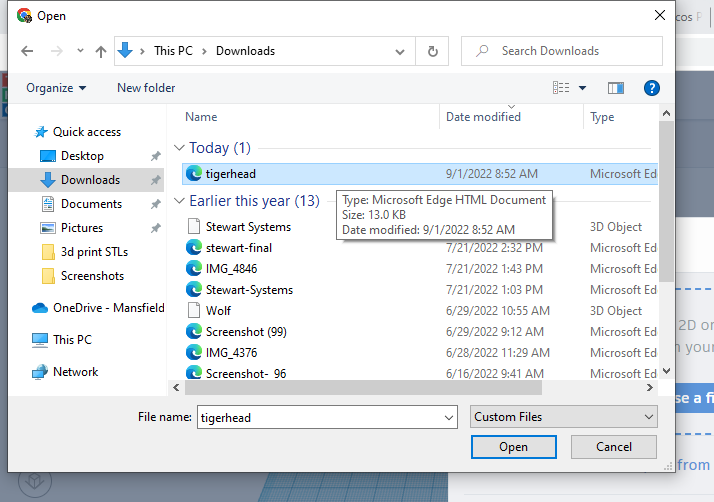Open Documents in navigation pane

(91, 204)
